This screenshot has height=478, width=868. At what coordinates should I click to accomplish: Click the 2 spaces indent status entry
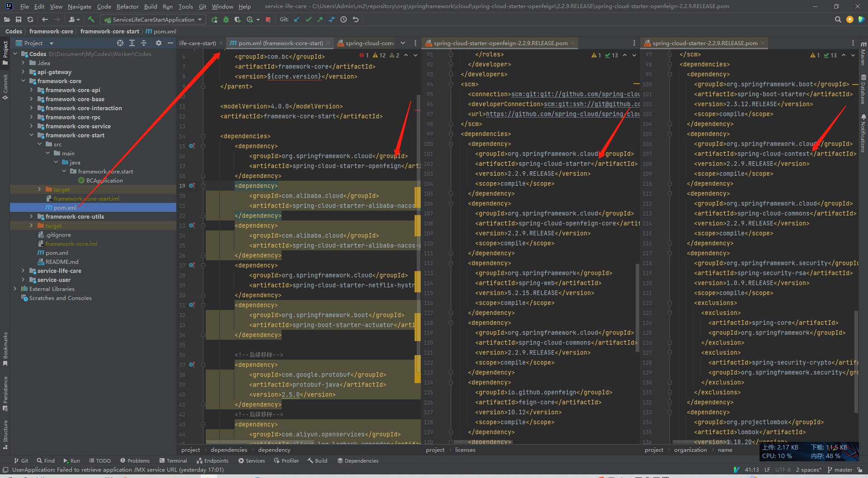tap(809, 470)
